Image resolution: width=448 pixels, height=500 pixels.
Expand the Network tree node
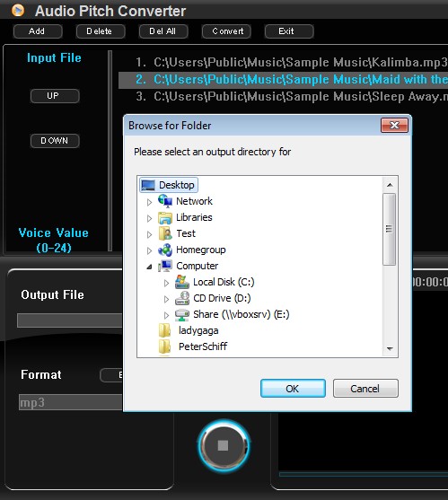(x=149, y=202)
